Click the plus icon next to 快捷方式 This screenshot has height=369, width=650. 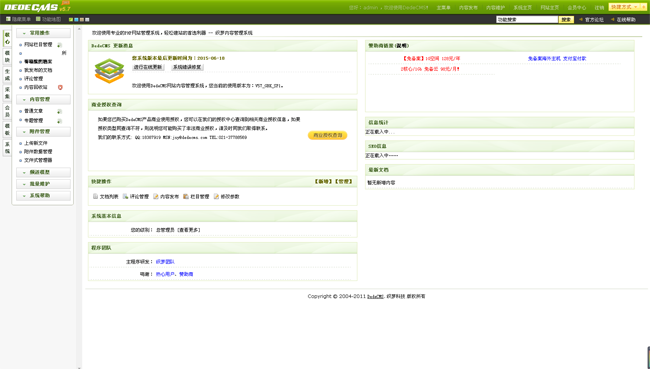pyautogui.click(x=643, y=7)
